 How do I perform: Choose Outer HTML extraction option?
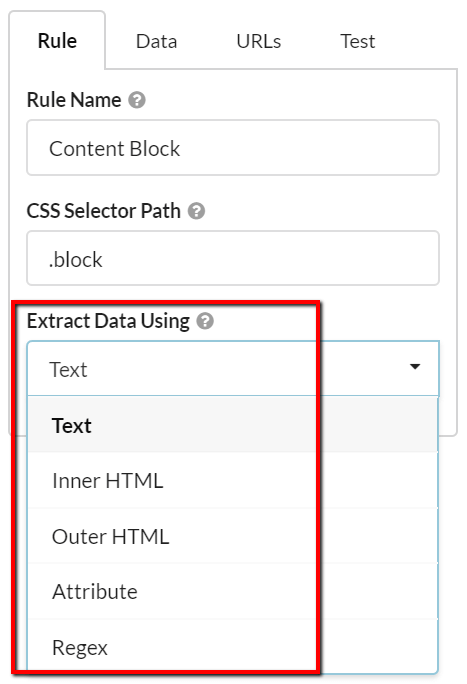click(x=233, y=536)
